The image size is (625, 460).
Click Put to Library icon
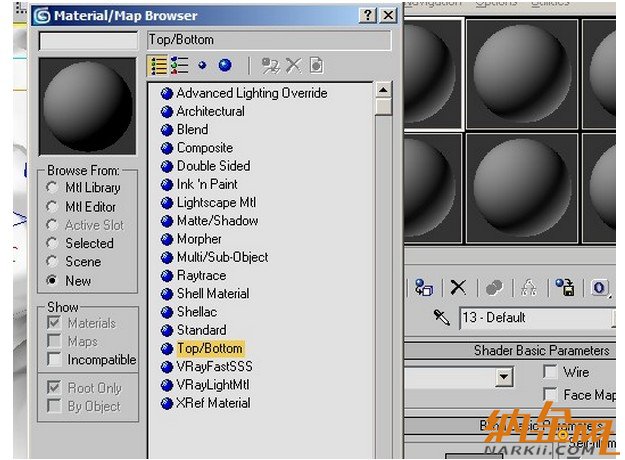click(565, 287)
